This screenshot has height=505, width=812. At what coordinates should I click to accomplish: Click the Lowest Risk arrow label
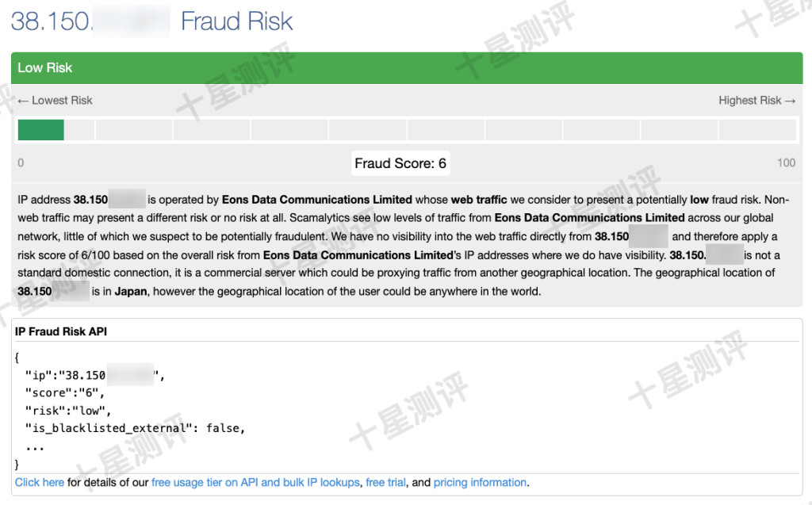click(55, 101)
